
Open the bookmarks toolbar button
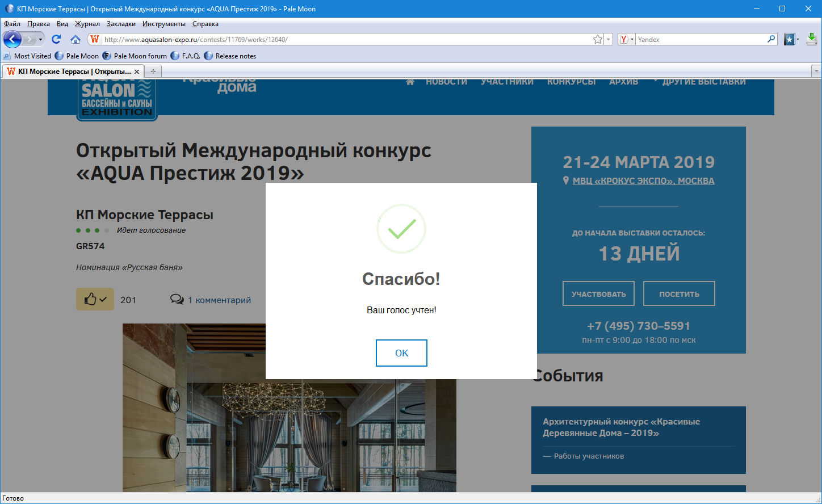click(789, 39)
